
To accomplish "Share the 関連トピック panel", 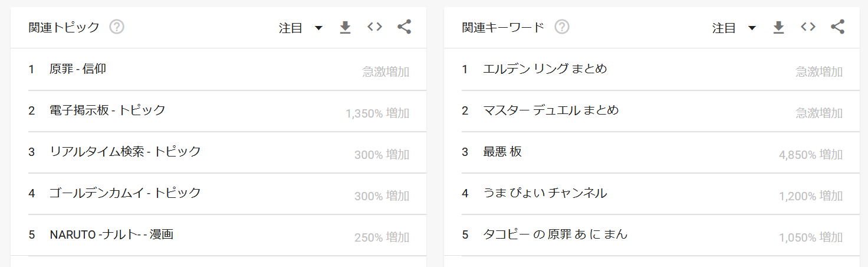I will [x=404, y=27].
